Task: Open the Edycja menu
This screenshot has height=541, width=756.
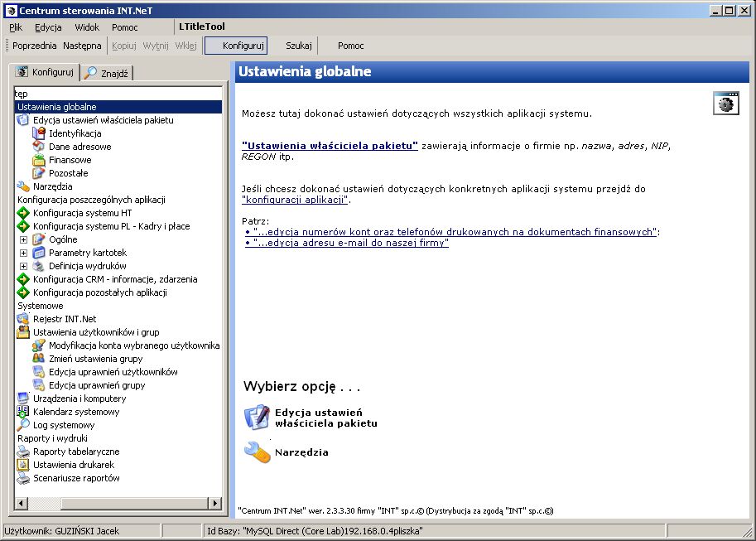Action: pos(48,27)
